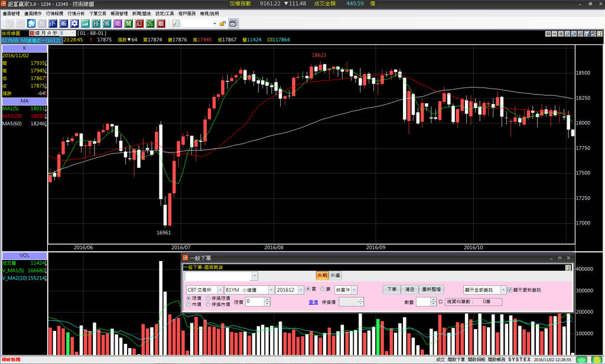Click the blue 下 order toolbar icon

[53, 24]
